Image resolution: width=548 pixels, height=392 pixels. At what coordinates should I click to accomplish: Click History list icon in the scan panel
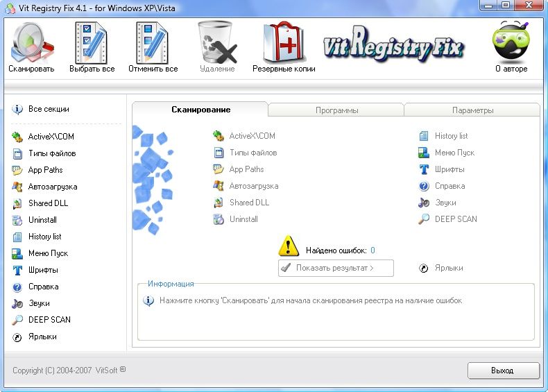point(424,136)
